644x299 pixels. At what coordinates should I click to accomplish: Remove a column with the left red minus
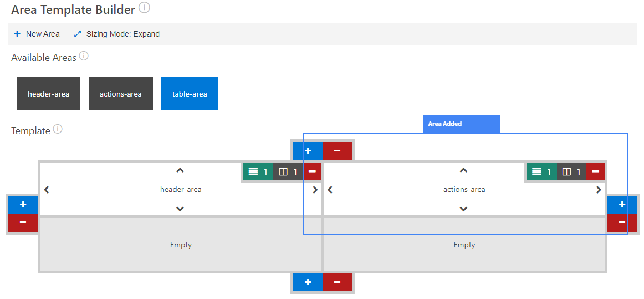(x=23, y=223)
